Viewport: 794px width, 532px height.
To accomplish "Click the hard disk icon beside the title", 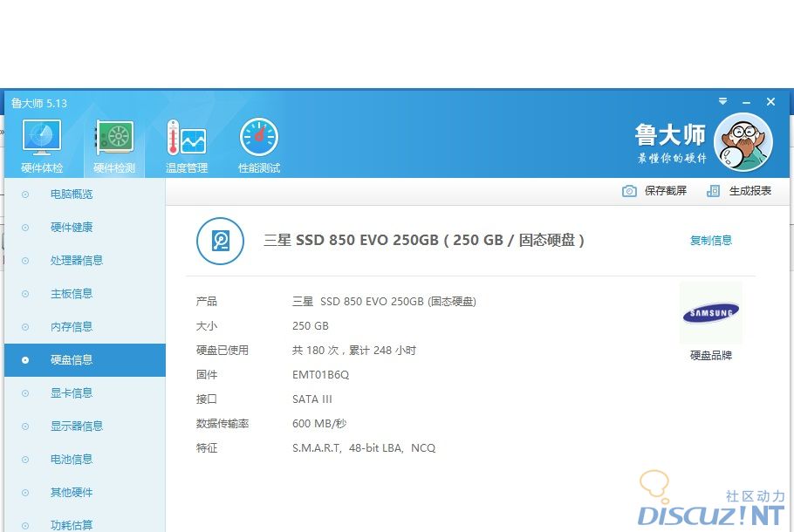I will tap(220, 241).
